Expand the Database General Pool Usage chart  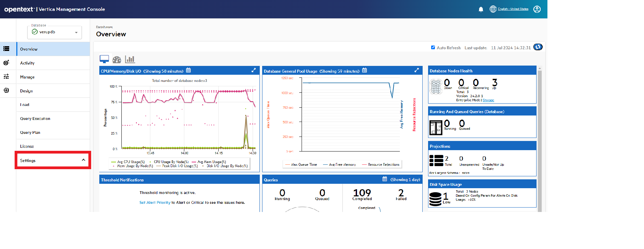417,70
